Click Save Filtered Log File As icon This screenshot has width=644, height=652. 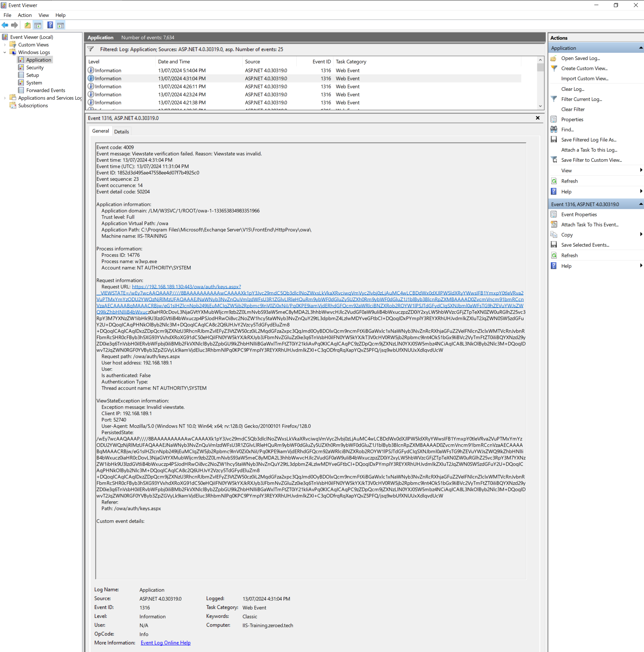554,140
